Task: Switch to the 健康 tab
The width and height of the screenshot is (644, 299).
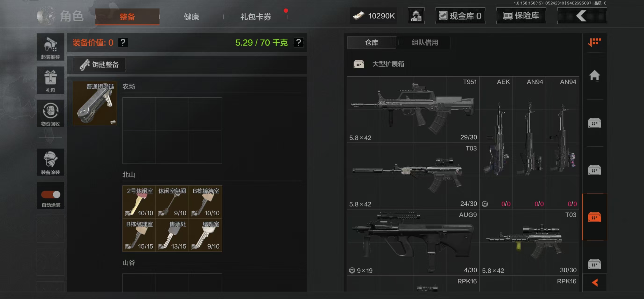Action: 192,17
